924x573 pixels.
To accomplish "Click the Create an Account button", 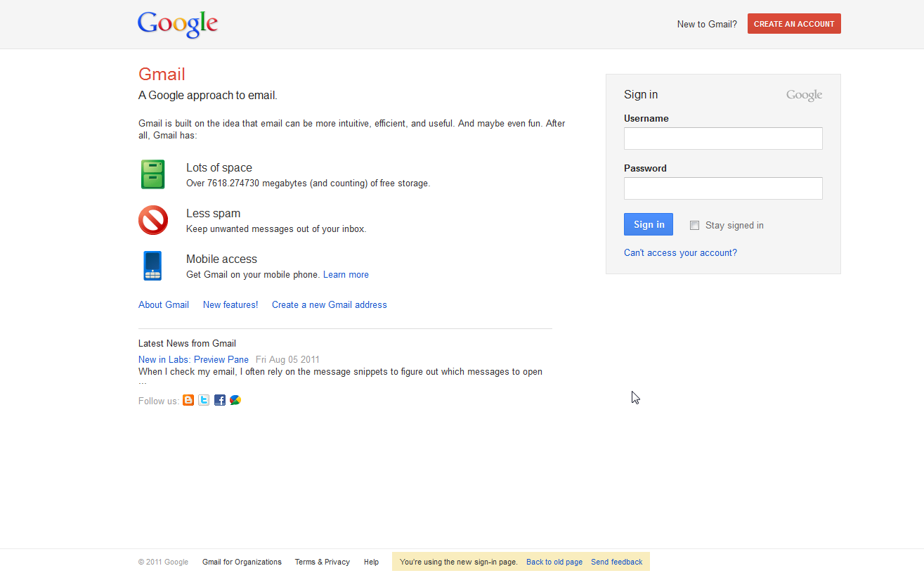I will click(794, 24).
